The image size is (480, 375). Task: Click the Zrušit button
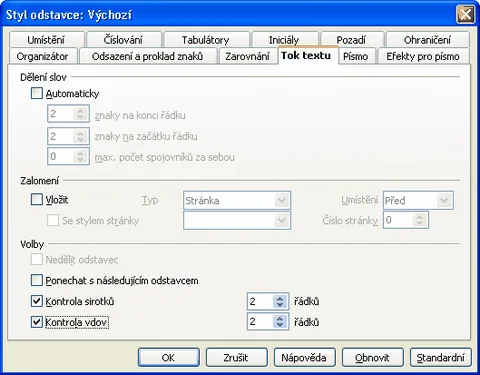pos(237,357)
